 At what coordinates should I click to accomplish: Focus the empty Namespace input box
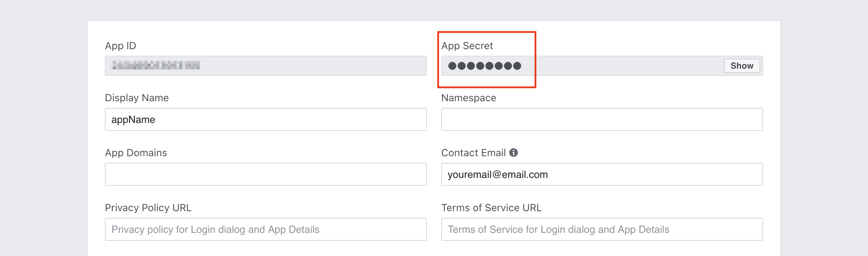pyautogui.click(x=602, y=119)
